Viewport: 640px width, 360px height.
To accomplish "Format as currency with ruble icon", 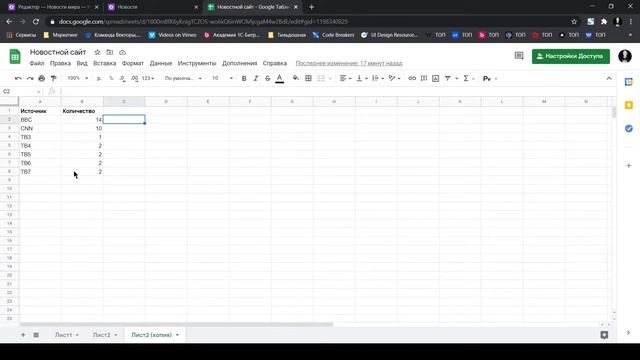I will point(99,78).
